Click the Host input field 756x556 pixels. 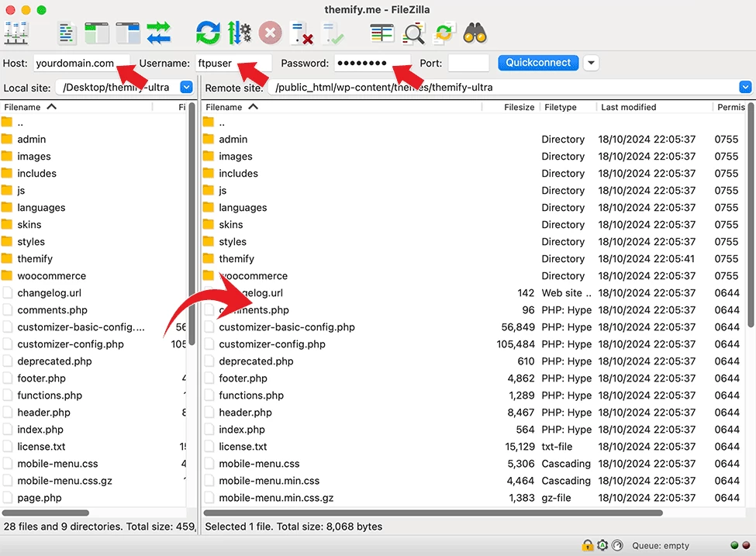[81, 63]
